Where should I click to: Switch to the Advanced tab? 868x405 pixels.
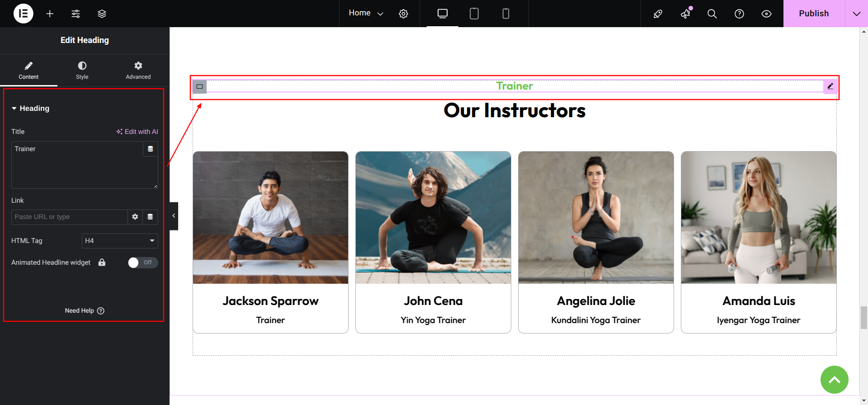coord(138,71)
